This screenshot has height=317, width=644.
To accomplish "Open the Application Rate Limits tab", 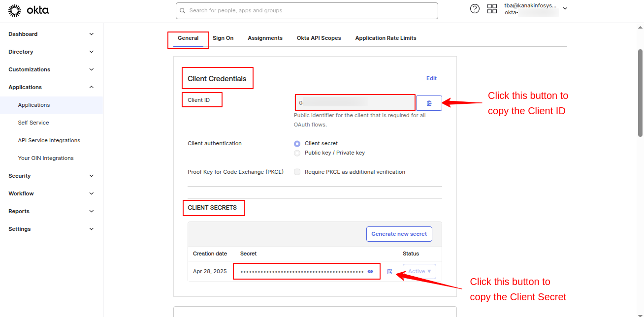I will (386, 38).
